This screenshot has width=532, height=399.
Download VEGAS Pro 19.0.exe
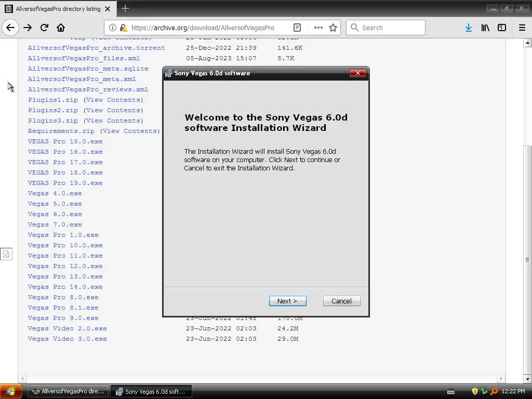(x=65, y=183)
